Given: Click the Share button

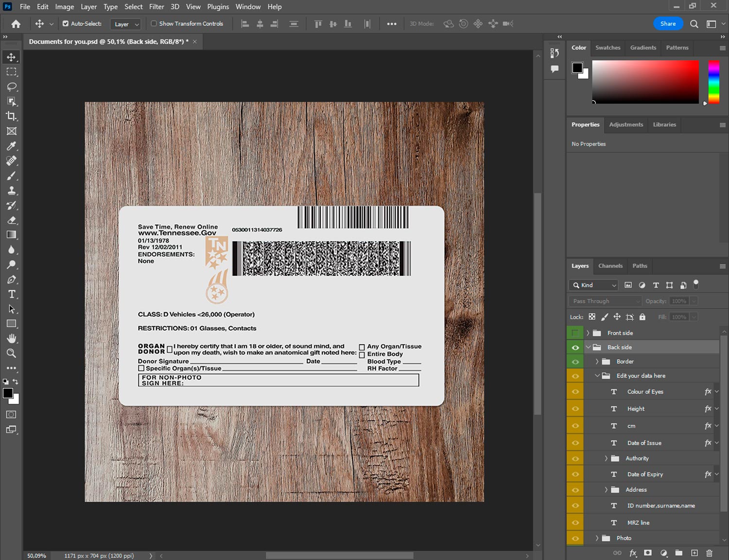Looking at the screenshot, I should (668, 23).
